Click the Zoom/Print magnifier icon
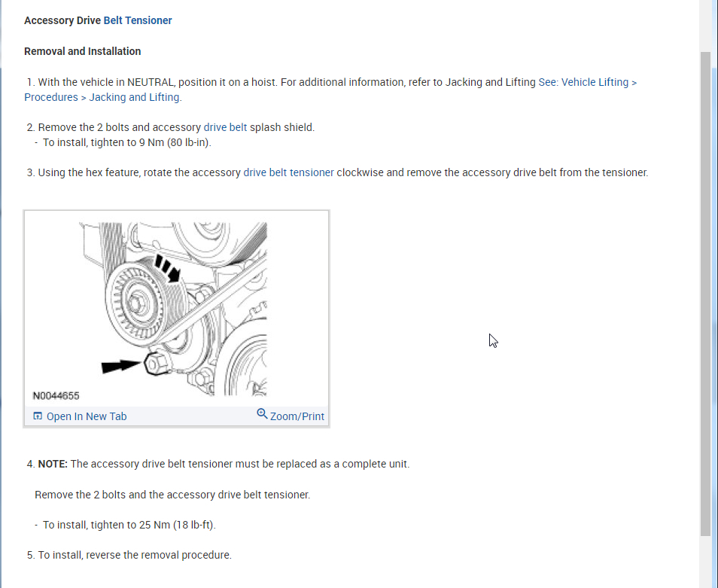 [x=262, y=414]
